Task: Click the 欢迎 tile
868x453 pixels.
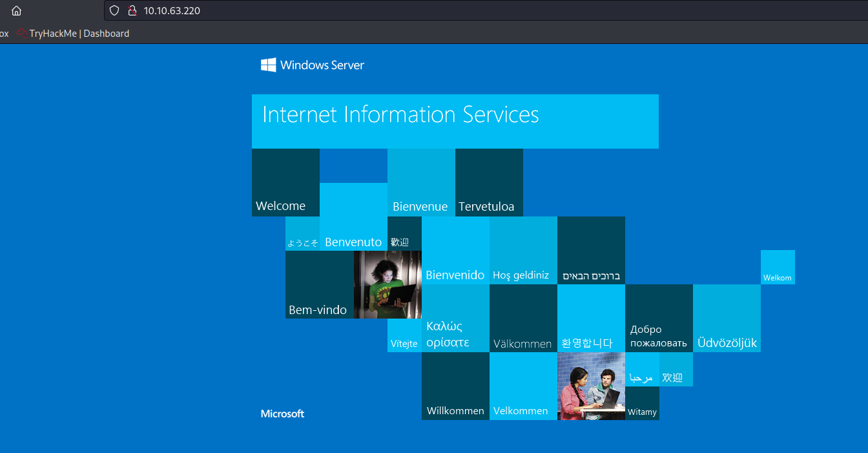Action: click(676, 369)
